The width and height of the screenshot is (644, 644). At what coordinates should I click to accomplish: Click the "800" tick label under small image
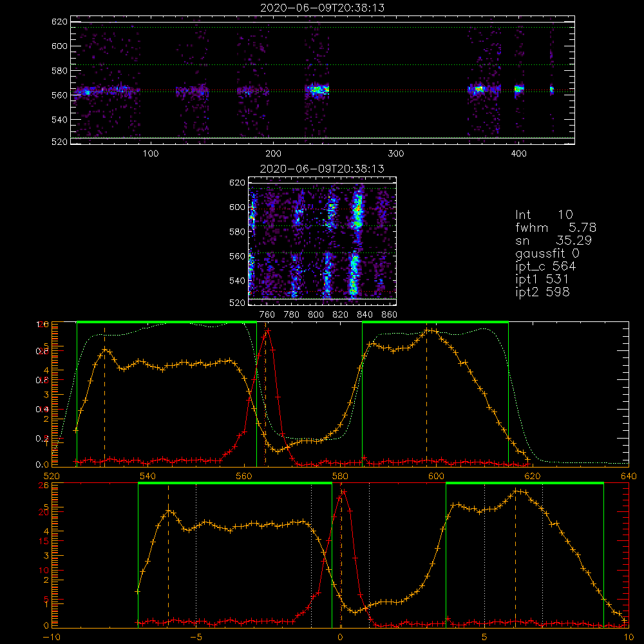[316, 315]
